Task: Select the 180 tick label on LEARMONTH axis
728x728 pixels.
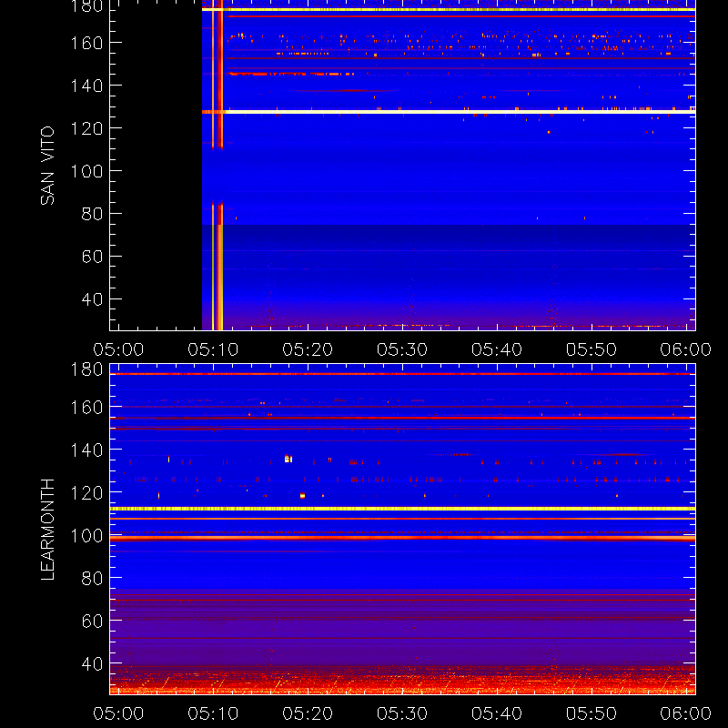Action: pyautogui.click(x=86, y=369)
